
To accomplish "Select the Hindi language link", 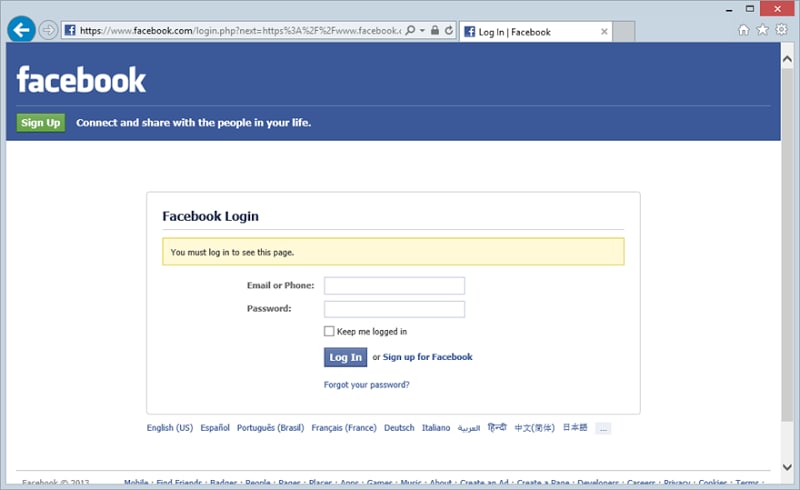I will tap(497, 427).
